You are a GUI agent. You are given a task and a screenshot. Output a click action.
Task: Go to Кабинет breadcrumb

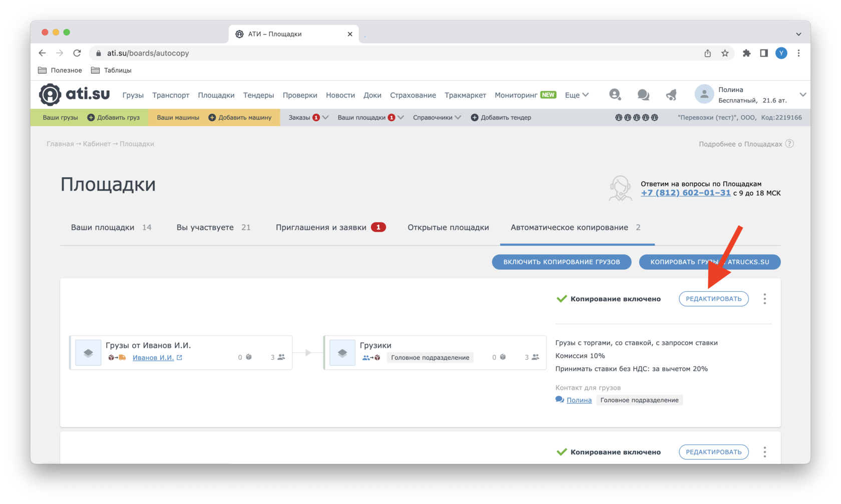[97, 144]
